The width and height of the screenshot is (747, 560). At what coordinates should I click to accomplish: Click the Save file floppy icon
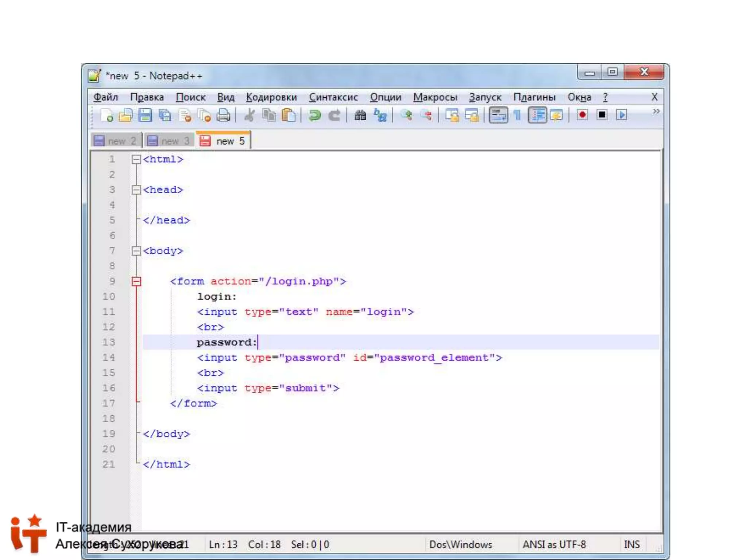[x=145, y=115]
